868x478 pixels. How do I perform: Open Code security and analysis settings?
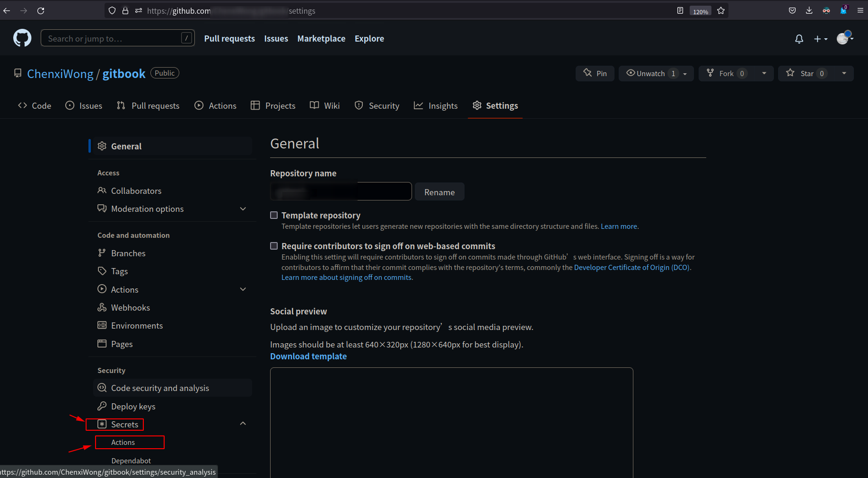tap(173, 388)
